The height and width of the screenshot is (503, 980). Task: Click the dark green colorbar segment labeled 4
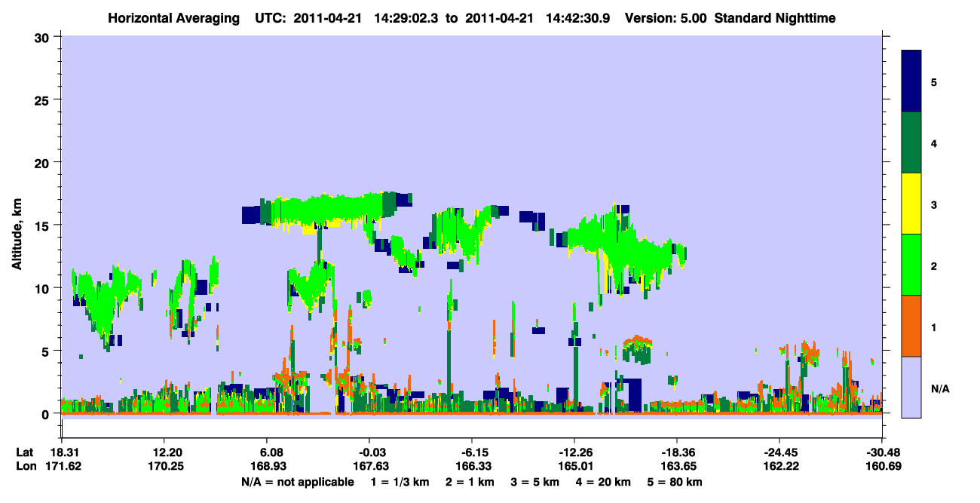[x=911, y=143]
